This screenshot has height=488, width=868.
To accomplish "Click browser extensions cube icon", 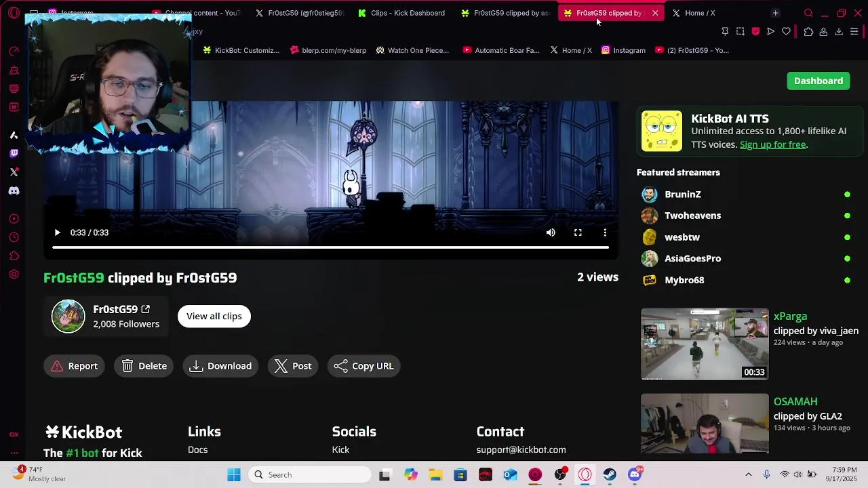I will pyautogui.click(x=808, y=32).
